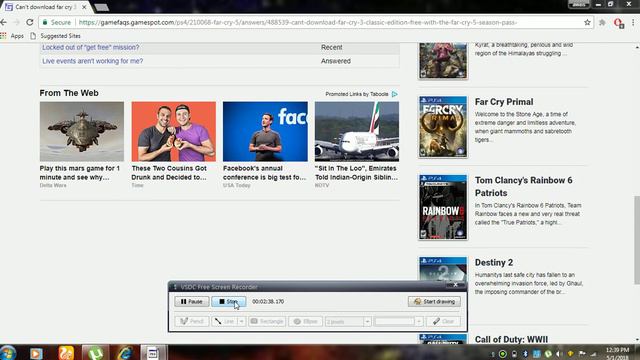Select the Ellipse drawing tool
Image resolution: width=640 pixels, height=360 pixels.
click(305, 322)
